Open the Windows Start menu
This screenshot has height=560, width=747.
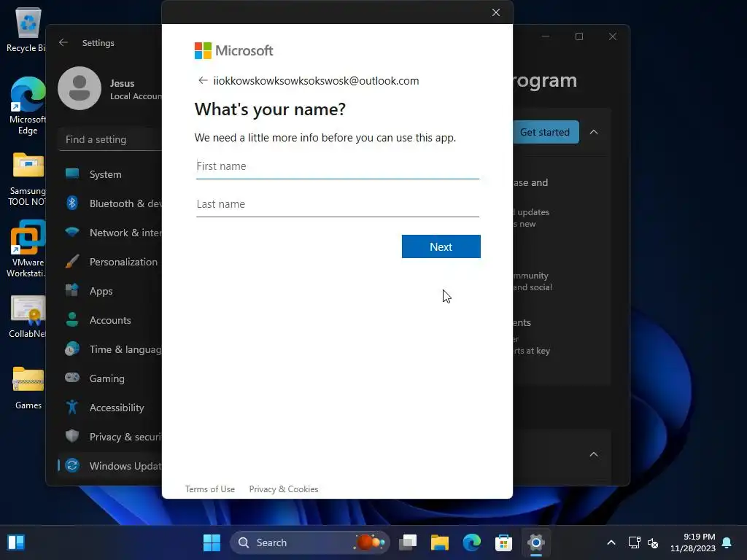coord(212,542)
